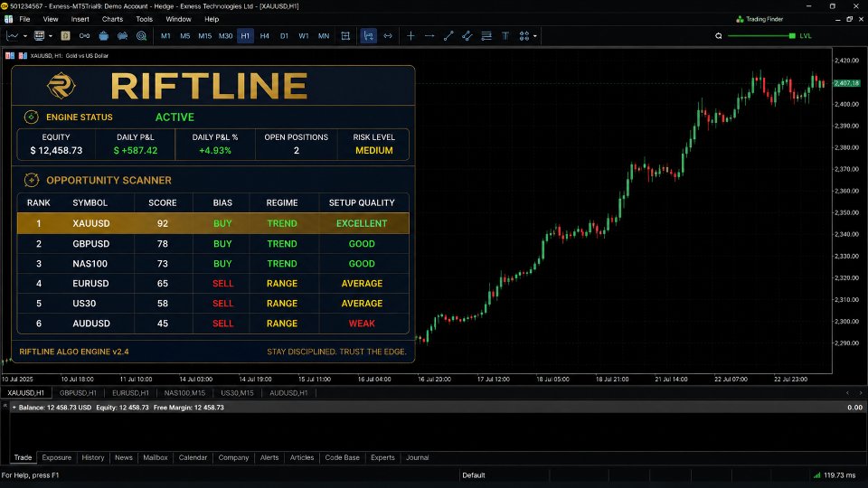The height and width of the screenshot is (488, 868).
Task: Switch to M5 timeframe
Action: pos(184,36)
